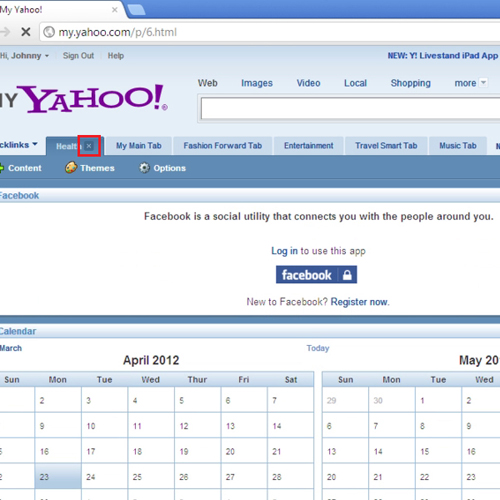
Task: Click the Themes palette icon
Action: click(71, 168)
